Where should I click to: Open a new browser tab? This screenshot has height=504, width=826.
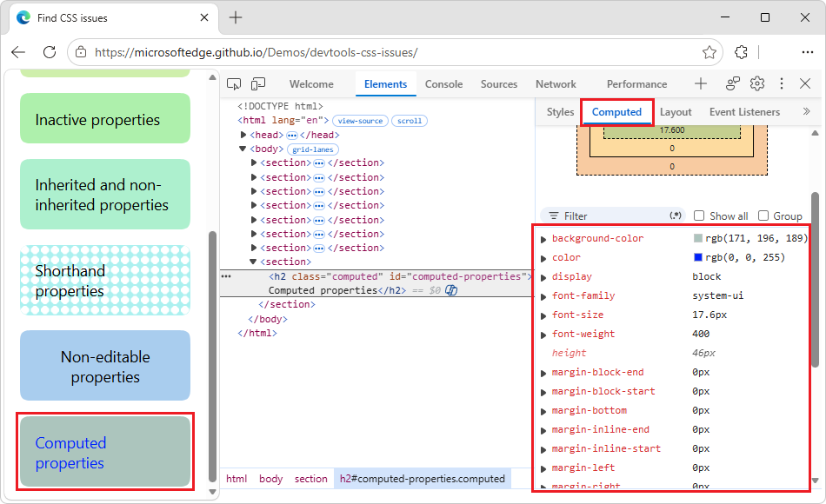click(x=236, y=18)
